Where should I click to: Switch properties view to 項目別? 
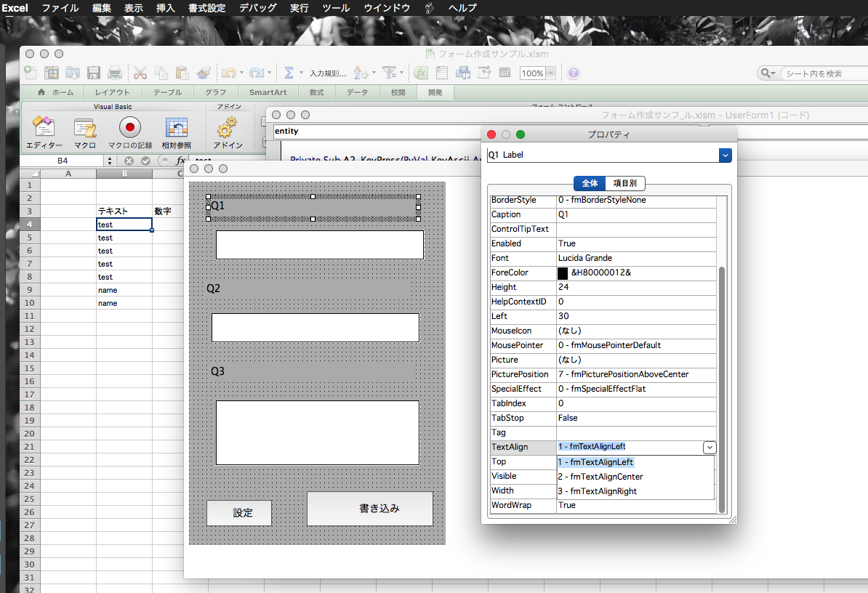coord(625,183)
